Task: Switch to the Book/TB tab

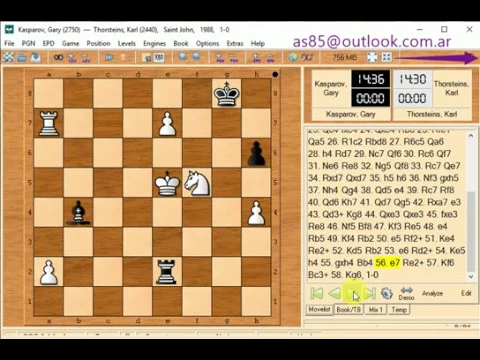Action: [349, 310]
